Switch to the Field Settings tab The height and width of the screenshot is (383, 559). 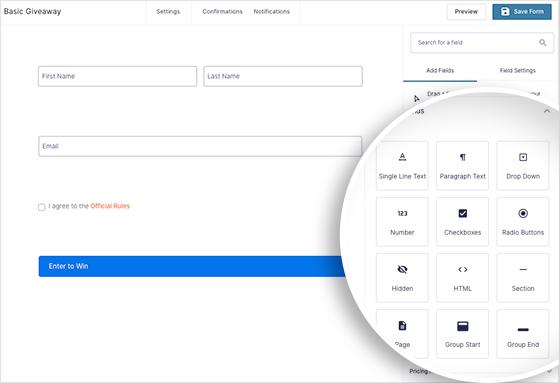(518, 71)
